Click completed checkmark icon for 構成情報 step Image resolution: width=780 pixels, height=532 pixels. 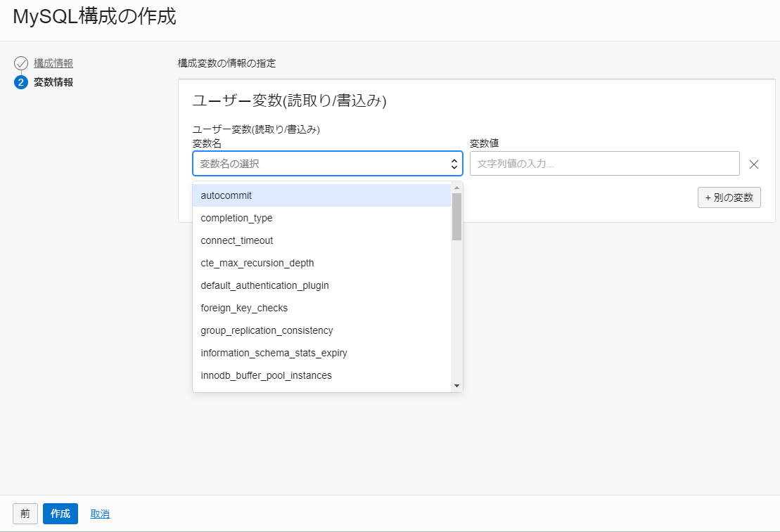[21, 63]
